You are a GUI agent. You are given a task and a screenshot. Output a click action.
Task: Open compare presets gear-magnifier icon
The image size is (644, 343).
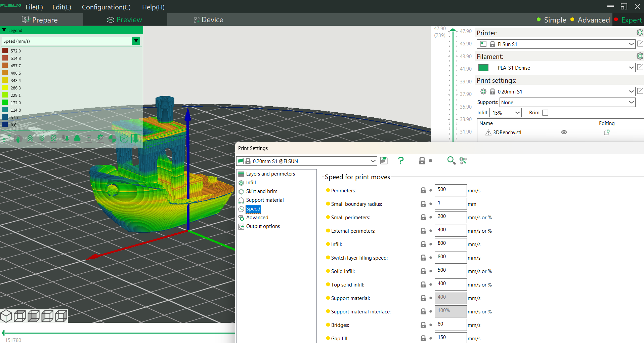pyautogui.click(x=463, y=161)
